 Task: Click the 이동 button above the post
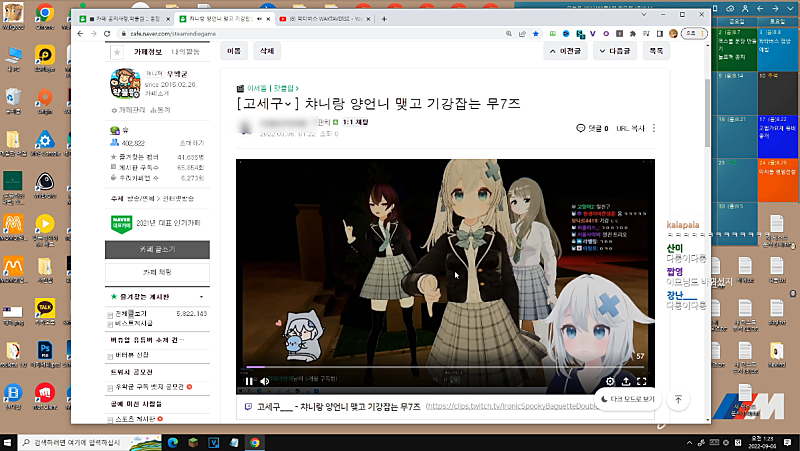[x=234, y=51]
